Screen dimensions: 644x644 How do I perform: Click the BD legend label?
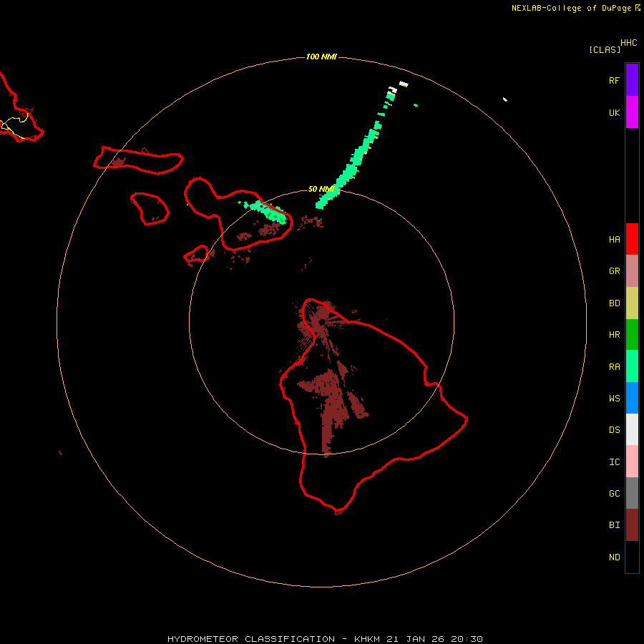coord(614,303)
